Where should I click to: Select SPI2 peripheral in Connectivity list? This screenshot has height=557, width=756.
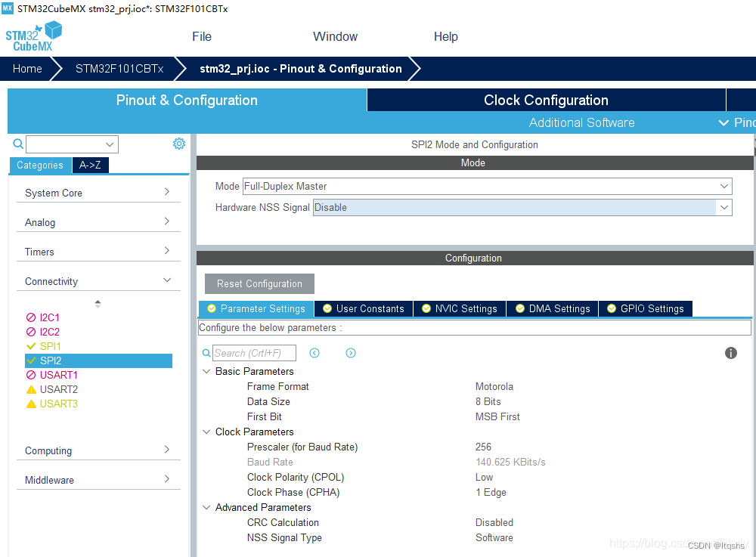point(98,361)
